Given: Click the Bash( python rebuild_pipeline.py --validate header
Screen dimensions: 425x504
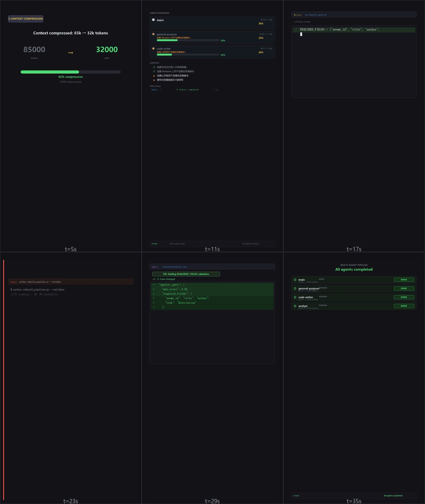Looking at the screenshot, I should tap(70, 282).
